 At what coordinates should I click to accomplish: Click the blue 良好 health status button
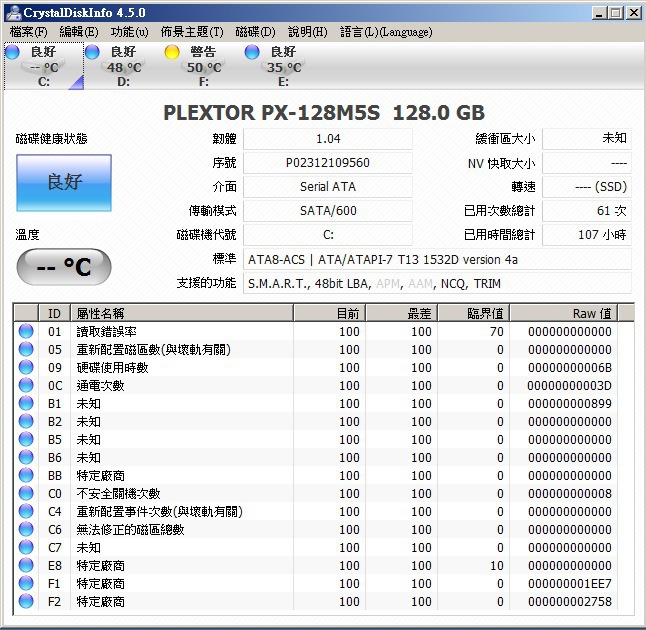(64, 183)
